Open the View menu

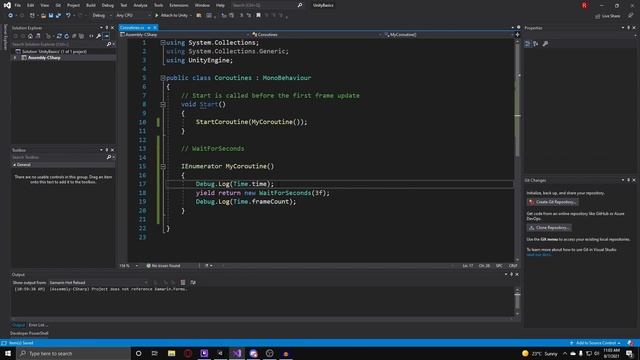[44, 5]
